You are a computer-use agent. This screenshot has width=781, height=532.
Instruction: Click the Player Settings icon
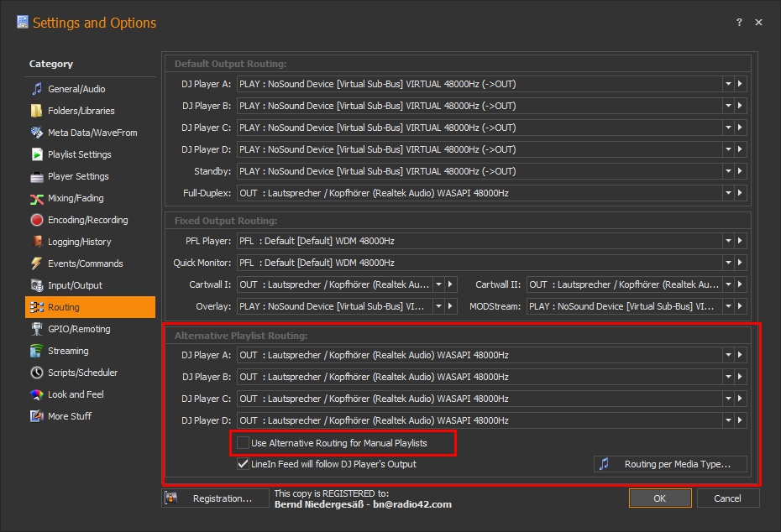37,177
